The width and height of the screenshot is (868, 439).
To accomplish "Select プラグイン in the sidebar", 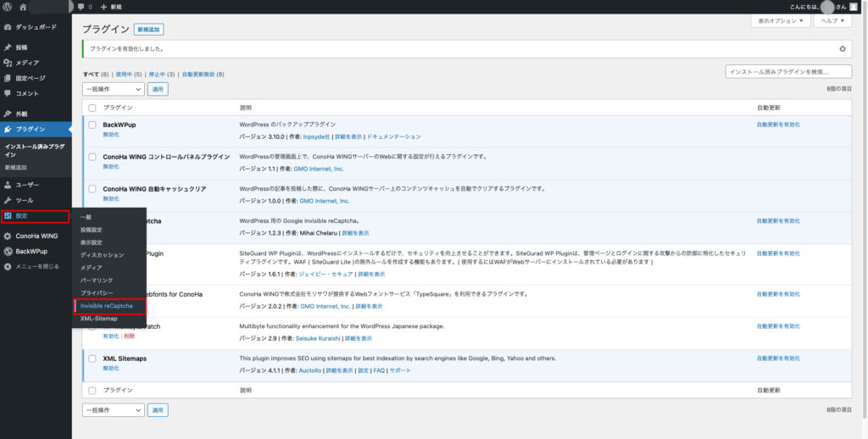I will point(36,129).
